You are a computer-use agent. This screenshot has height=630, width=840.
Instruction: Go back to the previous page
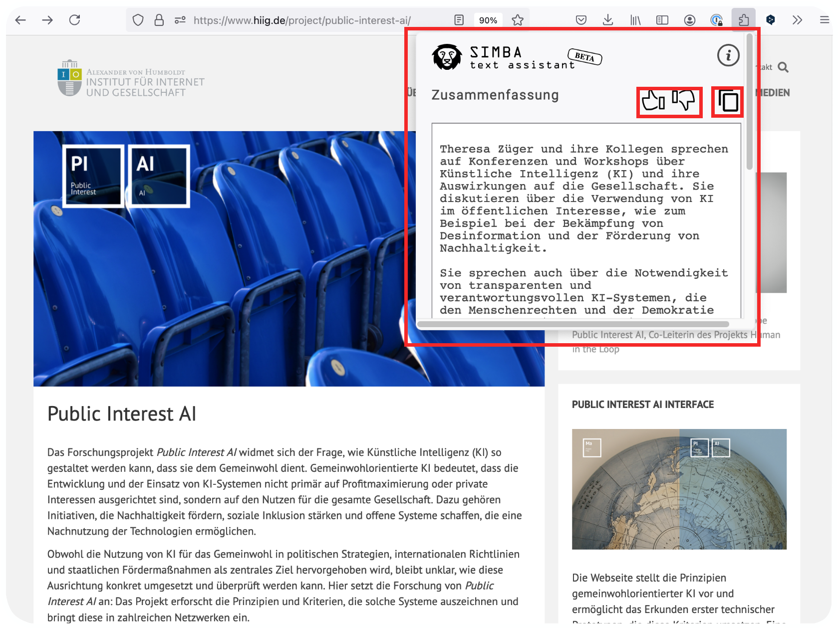pos(20,20)
